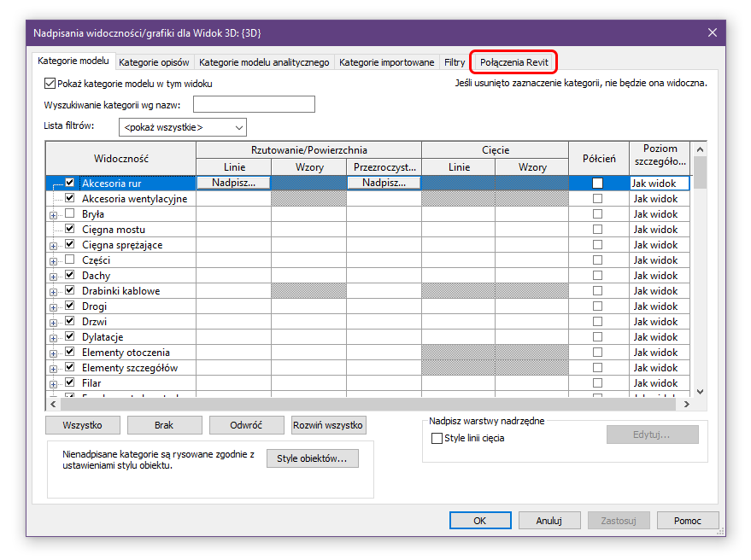Open the Filtry tab

pos(455,62)
